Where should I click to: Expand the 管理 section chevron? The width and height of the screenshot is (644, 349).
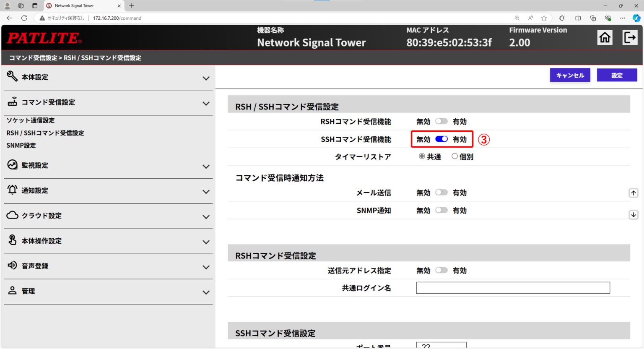pos(206,292)
